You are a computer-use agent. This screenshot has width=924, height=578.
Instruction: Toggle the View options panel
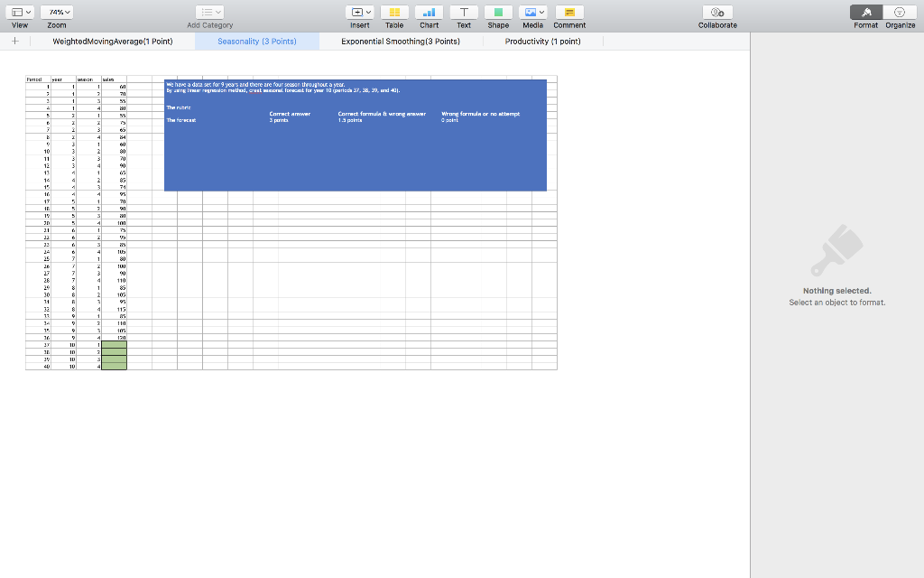[x=20, y=12]
